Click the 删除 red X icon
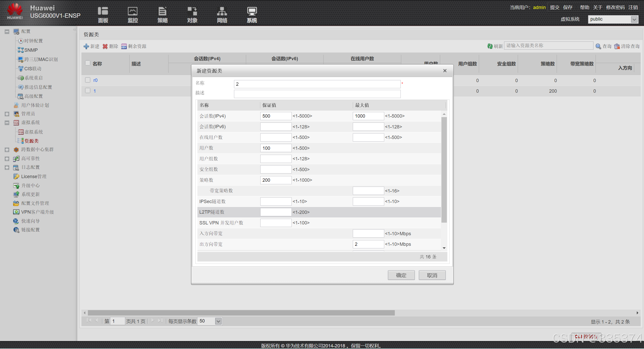The height and width of the screenshot is (349, 644). pos(105,46)
